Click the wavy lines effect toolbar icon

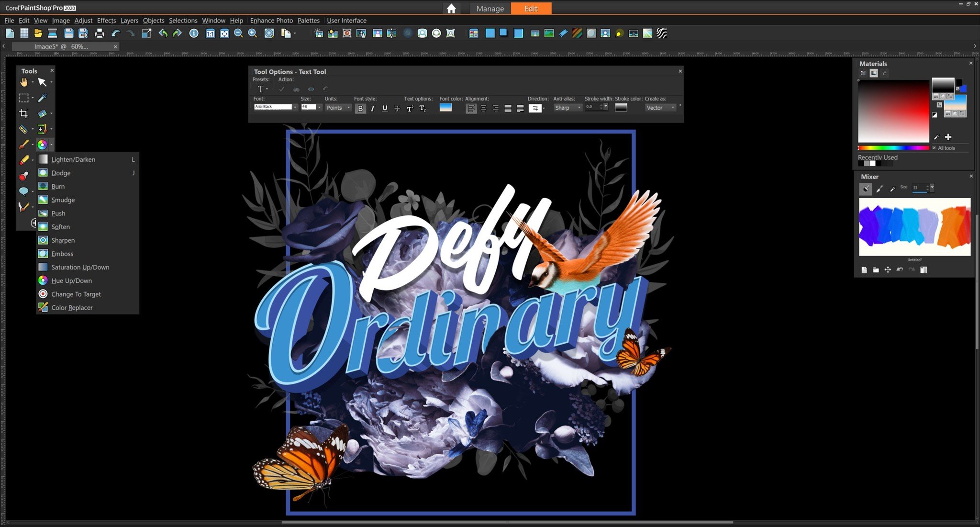(662, 33)
